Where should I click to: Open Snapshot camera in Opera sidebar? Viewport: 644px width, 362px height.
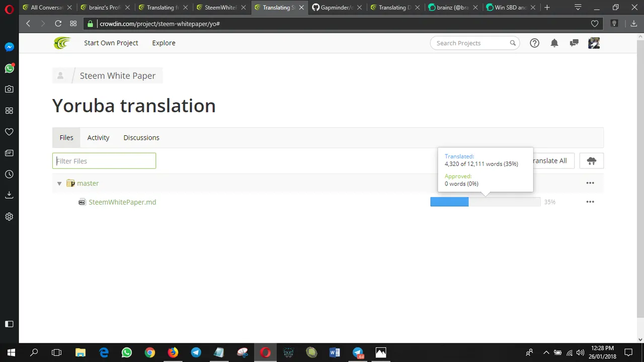point(9,89)
